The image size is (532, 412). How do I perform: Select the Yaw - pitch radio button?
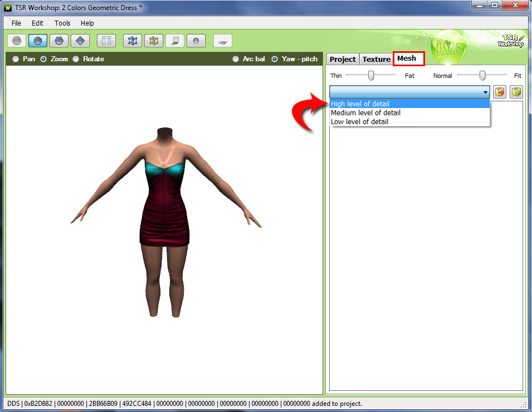[x=275, y=59]
